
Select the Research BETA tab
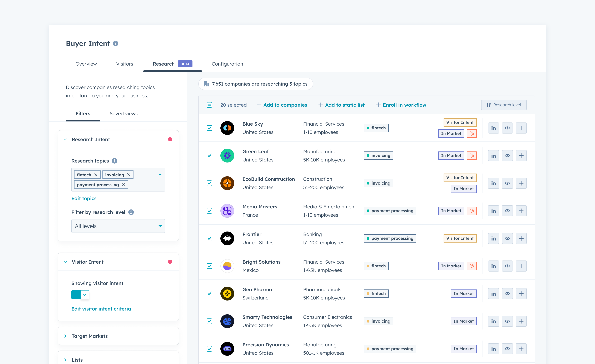coord(172,64)
